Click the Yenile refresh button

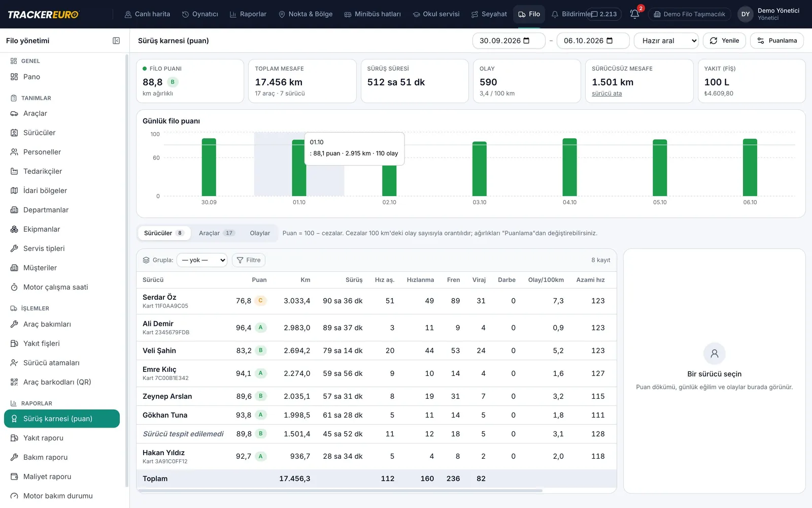click(x=724, y=41)
